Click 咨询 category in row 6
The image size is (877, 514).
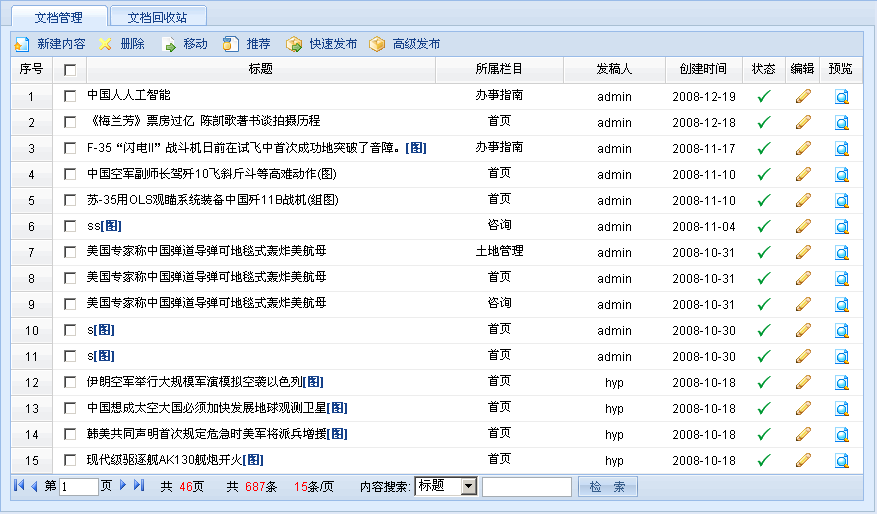[499, 225]
